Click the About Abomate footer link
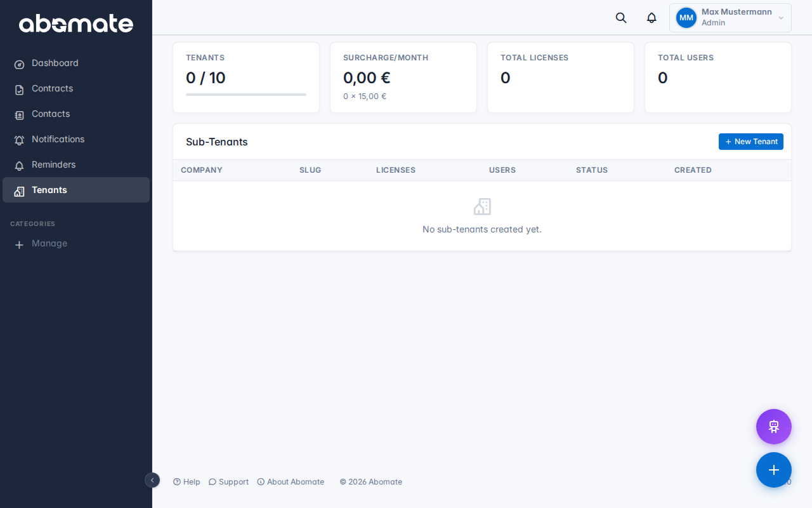Image resolution: width=812 pixels, height=508 pixels. [291, 482]
